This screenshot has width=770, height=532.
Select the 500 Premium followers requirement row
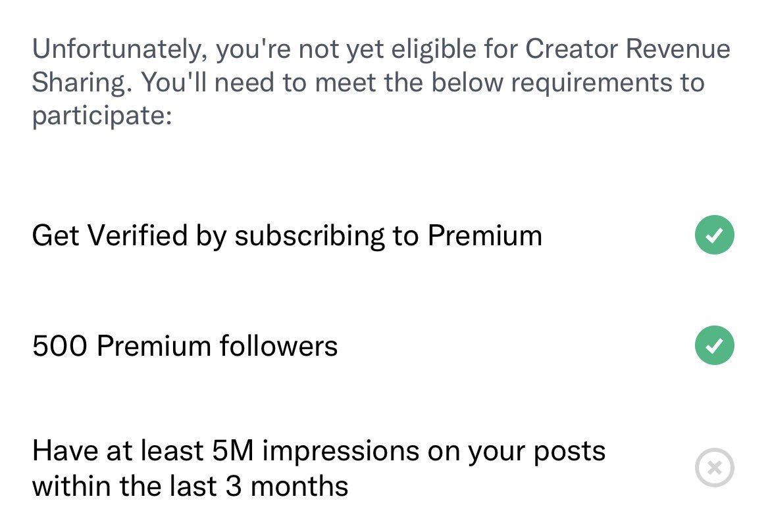point(383,345)
